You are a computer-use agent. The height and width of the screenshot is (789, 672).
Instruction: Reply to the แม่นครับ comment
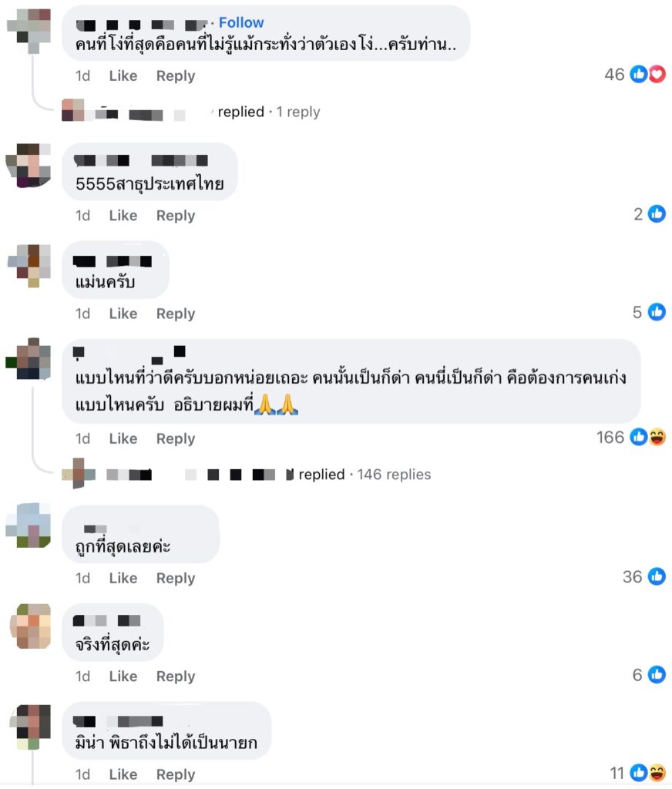point(176,314)
